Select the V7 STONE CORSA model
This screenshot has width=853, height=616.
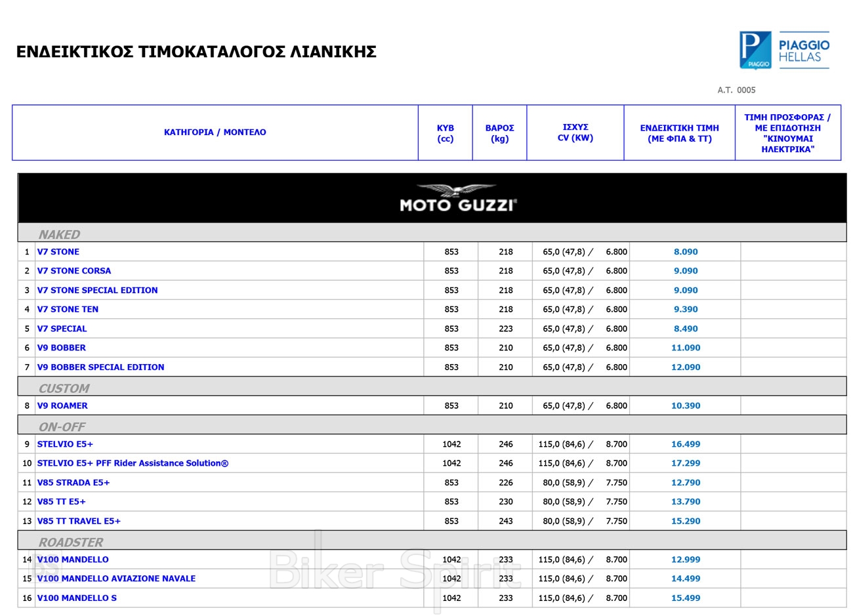(74, 271)
